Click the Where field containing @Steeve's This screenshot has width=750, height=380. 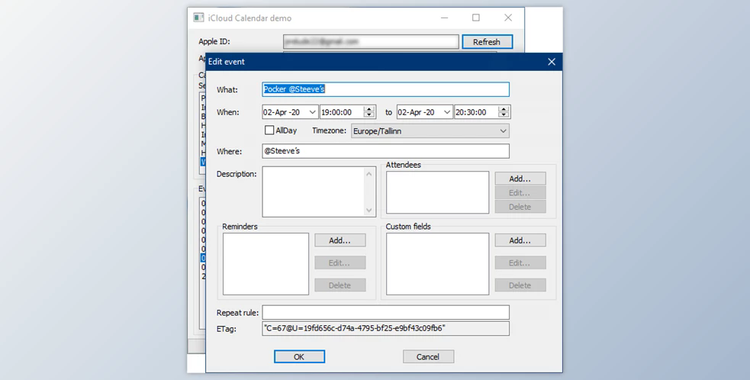click(386, 151)
